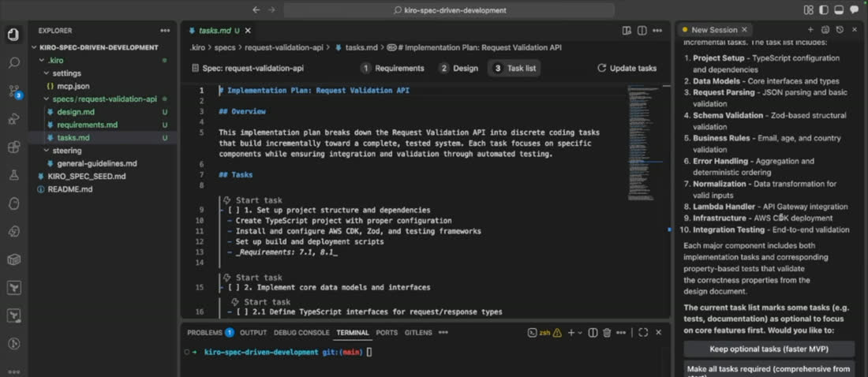Collapse the steering folder
Image resolution: width=868 pixels, height=377 pixels.
click(x=67, y=151)
